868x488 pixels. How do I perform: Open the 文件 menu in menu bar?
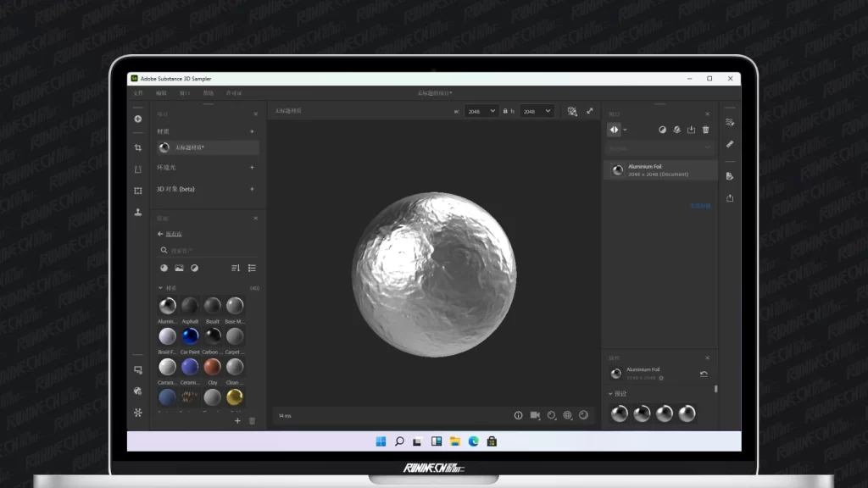click(138, 92)
